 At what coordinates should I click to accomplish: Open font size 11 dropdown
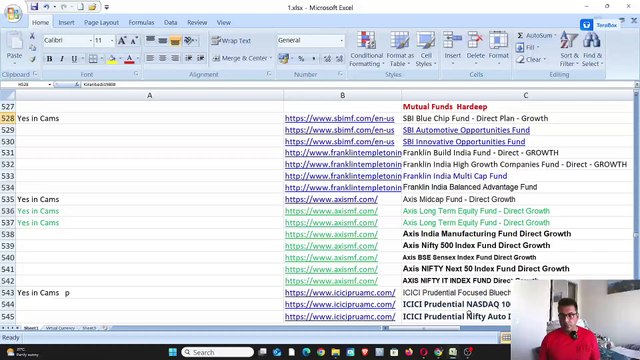(112, 40)
